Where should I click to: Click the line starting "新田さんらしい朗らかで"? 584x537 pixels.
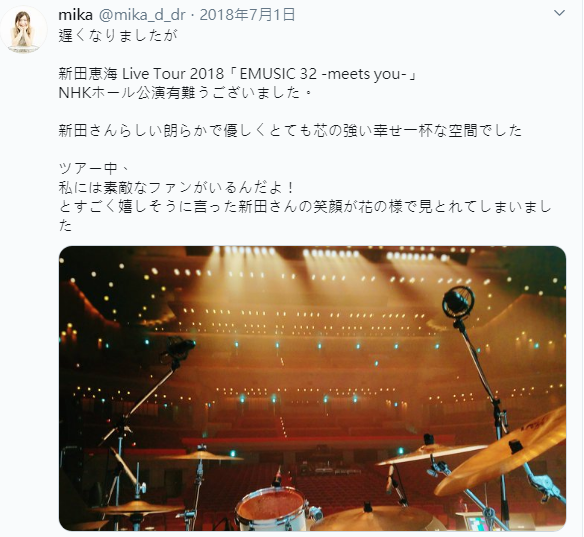pos(290,131)
